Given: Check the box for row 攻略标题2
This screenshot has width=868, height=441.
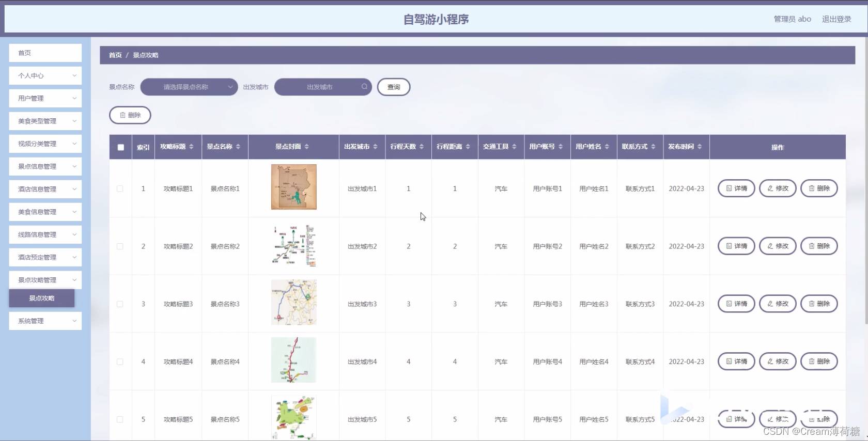Looking at the screenshot, I should (x=120, y=246).
